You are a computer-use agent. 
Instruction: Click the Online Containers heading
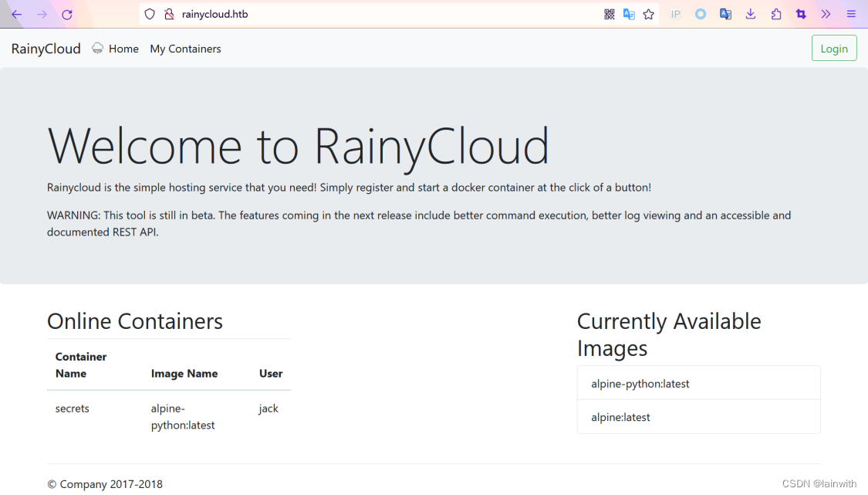pos(135,321)
